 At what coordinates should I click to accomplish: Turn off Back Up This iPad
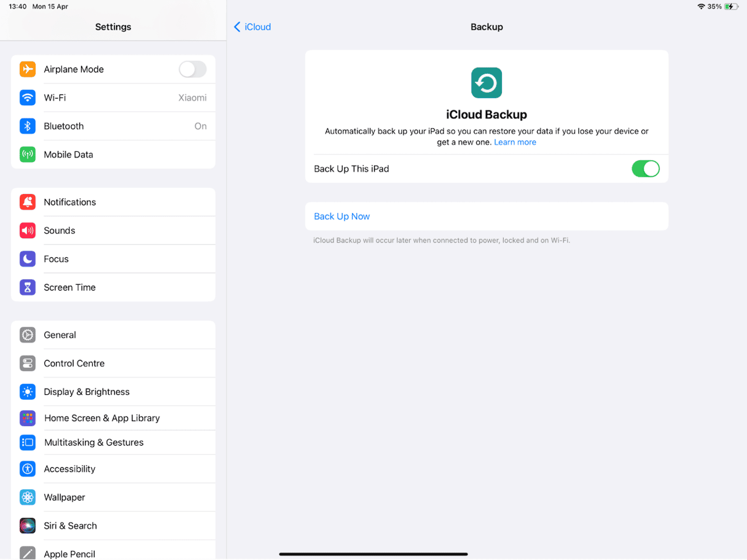coord(646,168)
